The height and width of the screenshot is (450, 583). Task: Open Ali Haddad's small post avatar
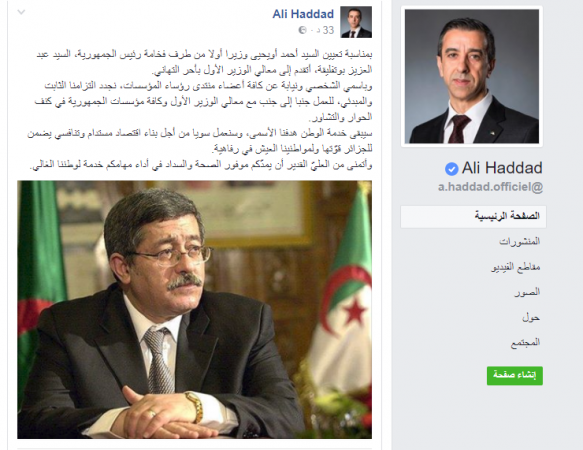[x=356, y=22]
